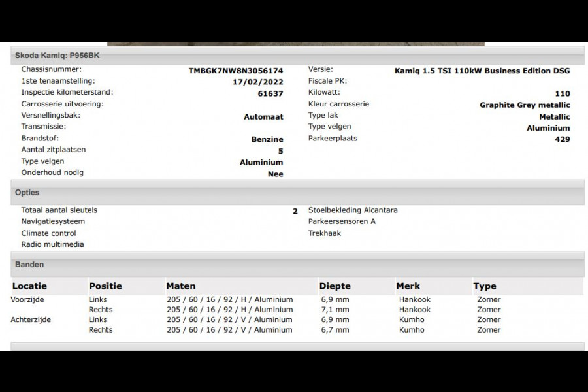The width and height of the screenshot is (588, 392).
Task: Click the mileage value 61637
Action: tap(270, 93)
